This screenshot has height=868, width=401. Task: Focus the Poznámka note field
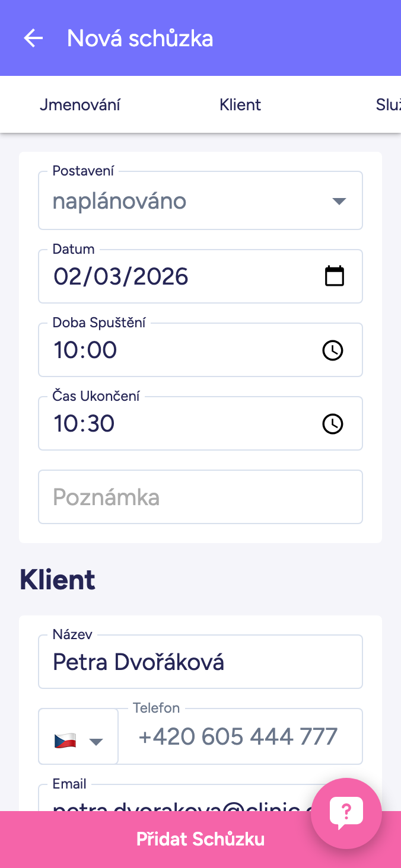pos(200,497)
